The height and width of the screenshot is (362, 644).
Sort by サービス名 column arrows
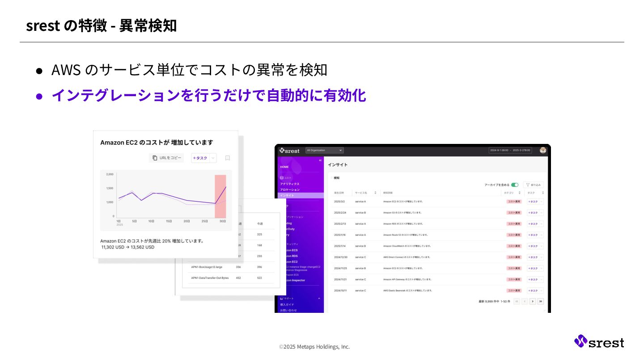click(375, 193)
